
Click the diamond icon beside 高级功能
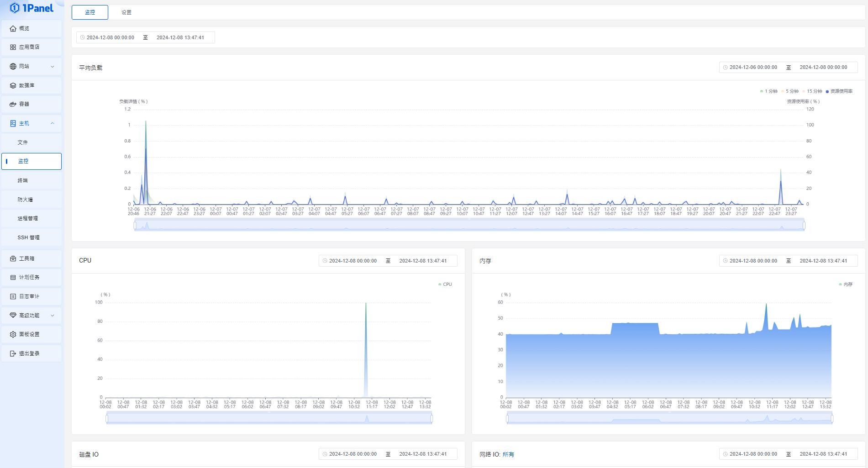[x=13, y=316]
